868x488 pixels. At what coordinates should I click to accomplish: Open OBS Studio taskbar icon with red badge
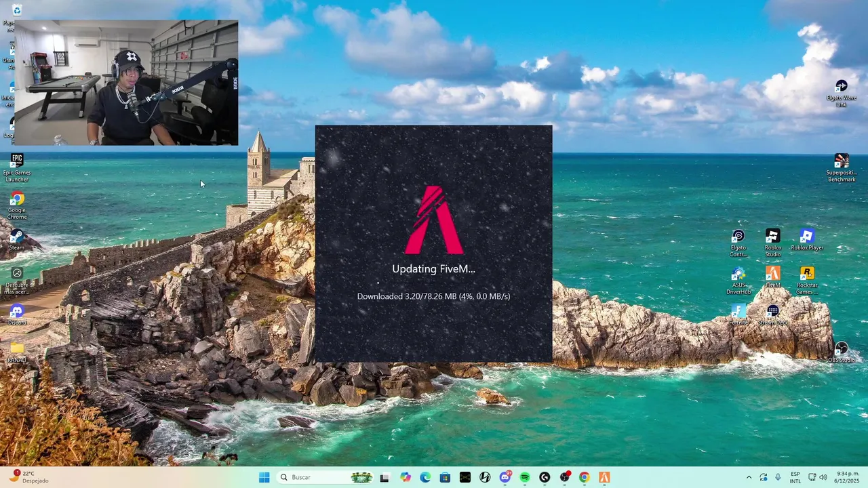(x=564, y=477)
